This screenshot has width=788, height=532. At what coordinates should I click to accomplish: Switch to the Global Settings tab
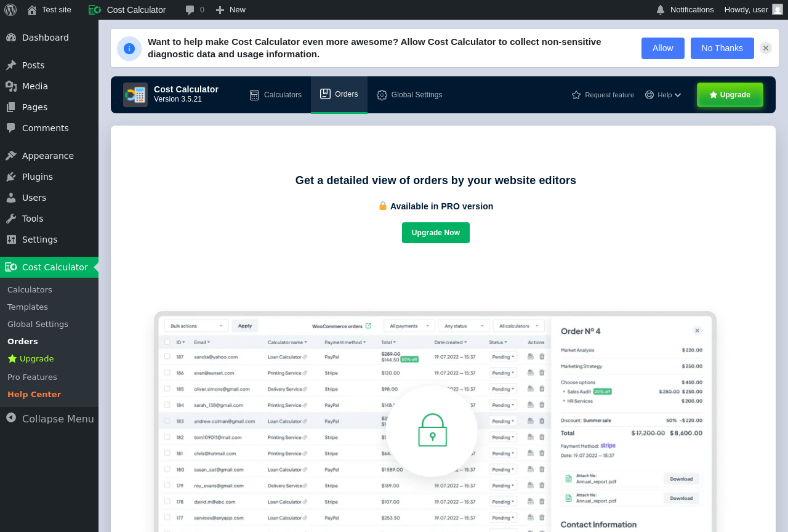(x=409, y=95)
